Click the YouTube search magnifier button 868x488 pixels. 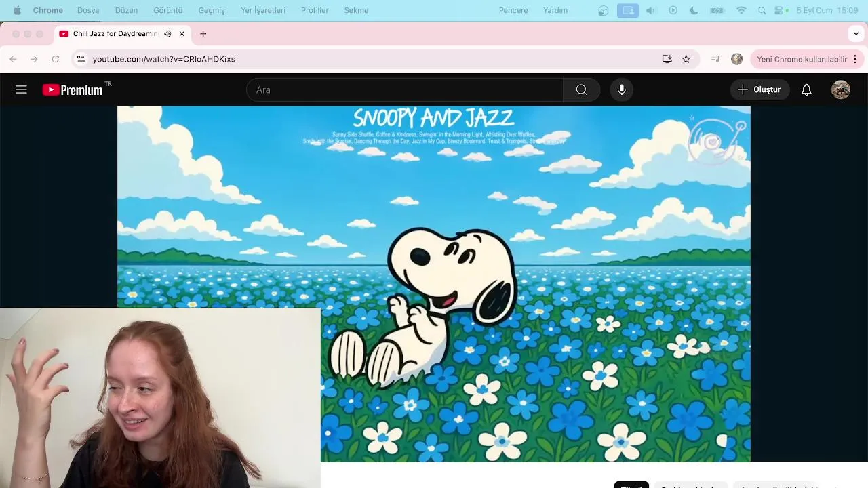pos(581,89)
